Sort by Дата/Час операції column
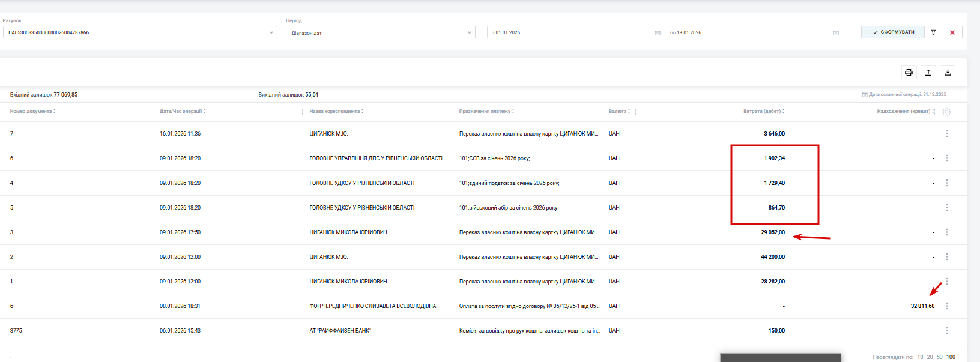Viewport: 980px width, 362px height. 183,111
